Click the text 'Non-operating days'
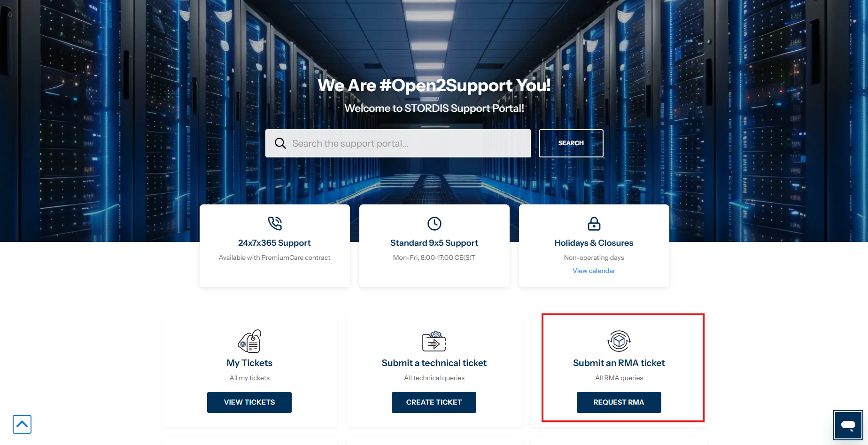Viewport: 868px width, 445px height. [x=594, y=258]
